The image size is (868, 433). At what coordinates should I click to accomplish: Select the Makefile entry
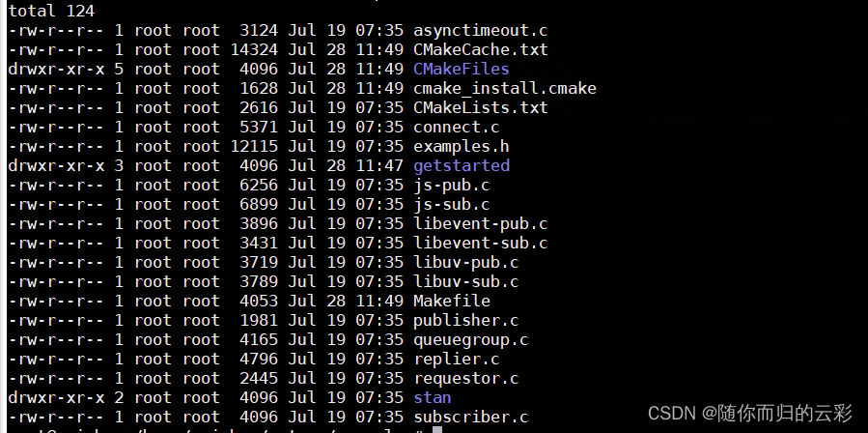pos(451,301)
